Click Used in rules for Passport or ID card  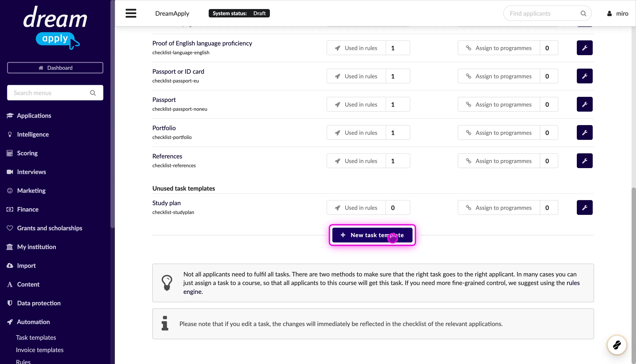[368, 76]
